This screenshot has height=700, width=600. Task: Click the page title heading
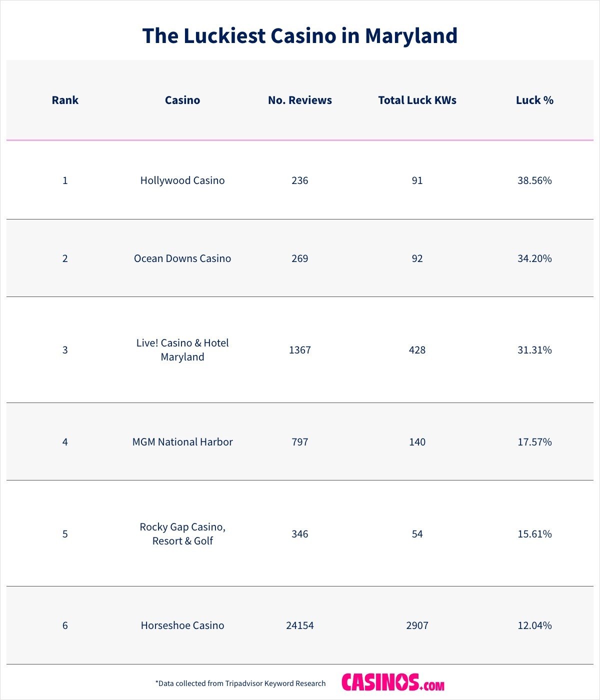300,36
